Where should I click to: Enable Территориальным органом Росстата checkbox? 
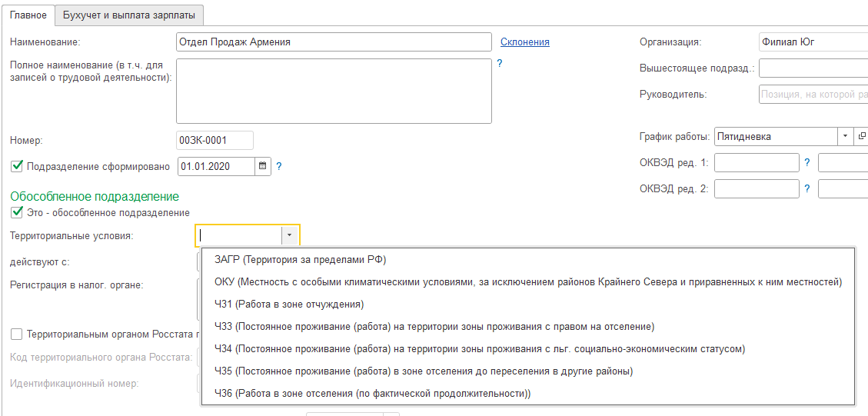point(17,334)
